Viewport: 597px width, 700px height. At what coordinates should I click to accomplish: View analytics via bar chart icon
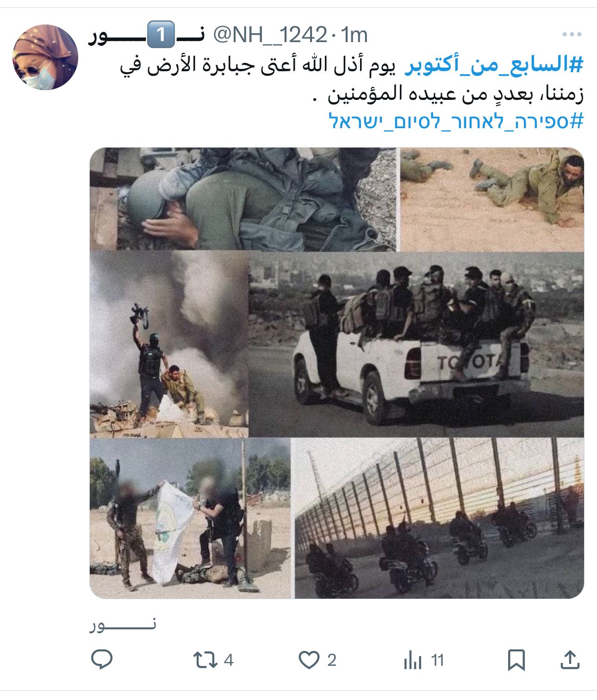[412, 660]
